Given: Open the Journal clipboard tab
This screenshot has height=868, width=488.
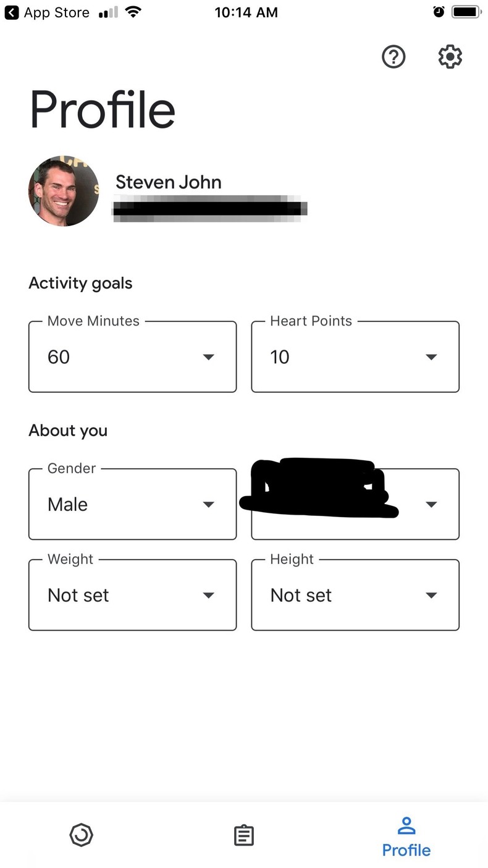Looking at the screenshot, I should (244, 835).
